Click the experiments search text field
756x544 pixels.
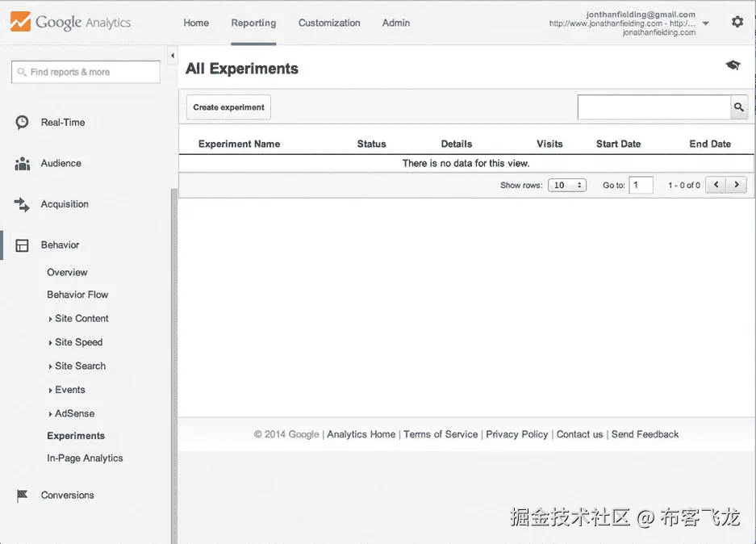[x=654, y=107]
